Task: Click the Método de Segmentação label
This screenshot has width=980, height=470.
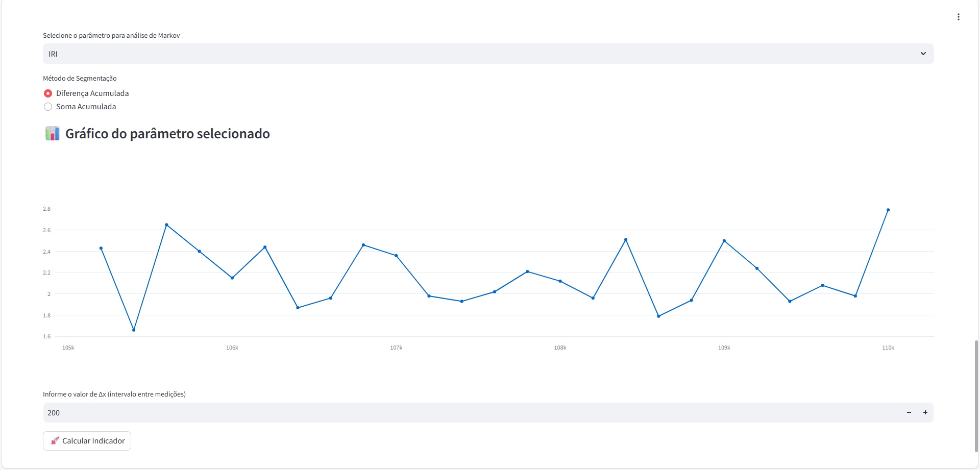Action: pos(80,78)
